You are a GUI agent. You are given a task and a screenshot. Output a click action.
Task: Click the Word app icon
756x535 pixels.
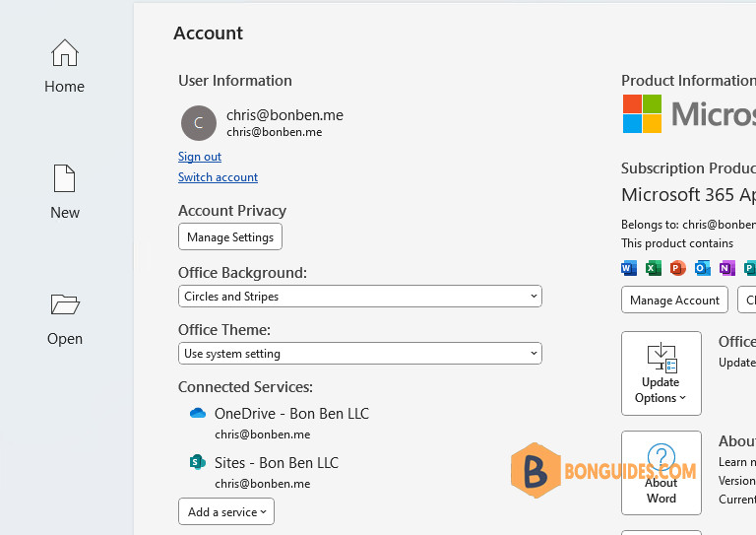[629, 268]
